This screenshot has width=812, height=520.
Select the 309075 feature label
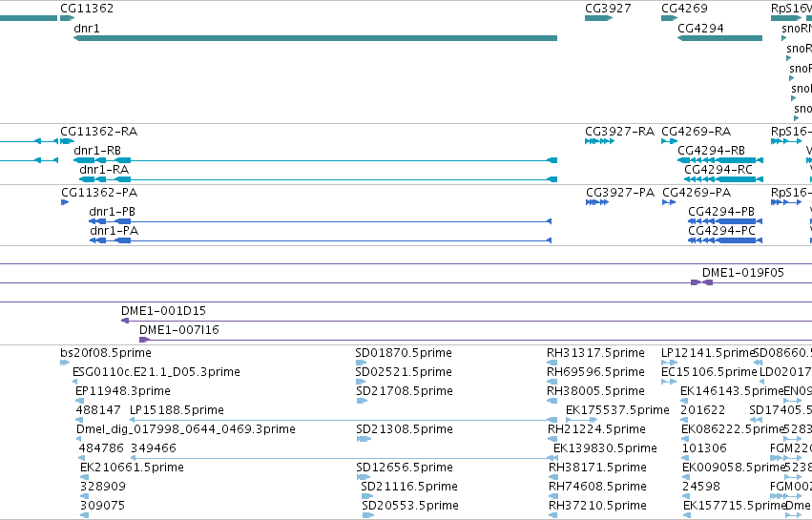(x=102, y=506)
